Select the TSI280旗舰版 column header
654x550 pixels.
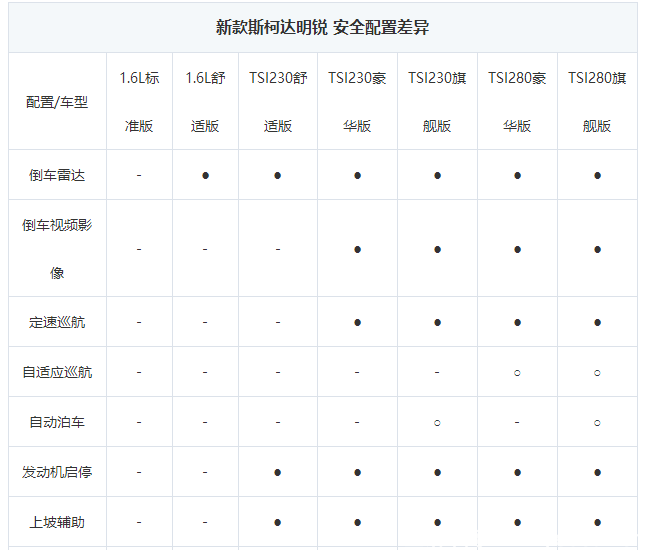[597, 102]
